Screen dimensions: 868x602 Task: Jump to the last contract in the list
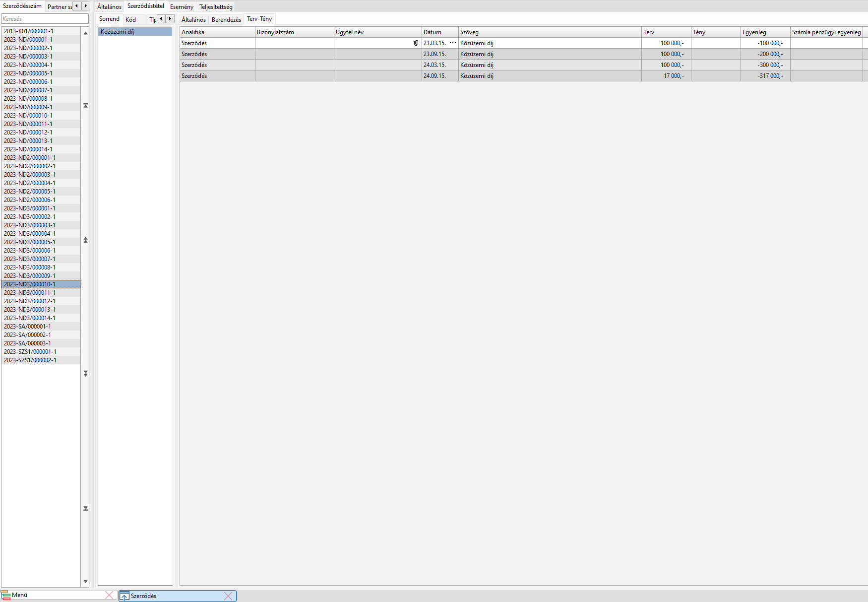pyautogui.click(x=86, y=509)
